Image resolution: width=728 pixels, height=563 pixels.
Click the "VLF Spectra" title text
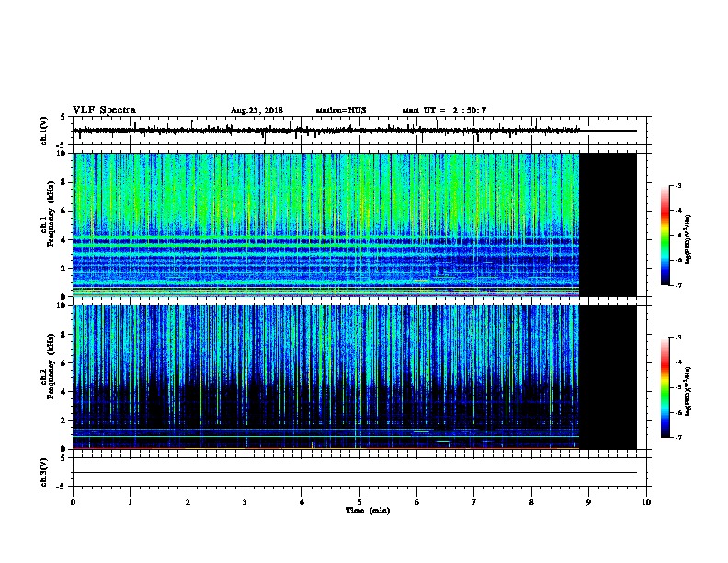click(104, 110)
